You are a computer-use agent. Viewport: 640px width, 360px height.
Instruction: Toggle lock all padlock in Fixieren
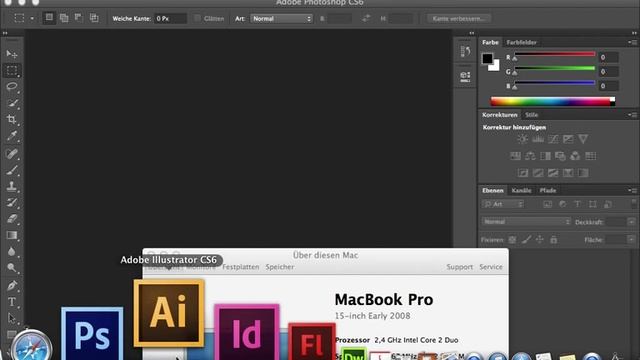pos(553,240)
